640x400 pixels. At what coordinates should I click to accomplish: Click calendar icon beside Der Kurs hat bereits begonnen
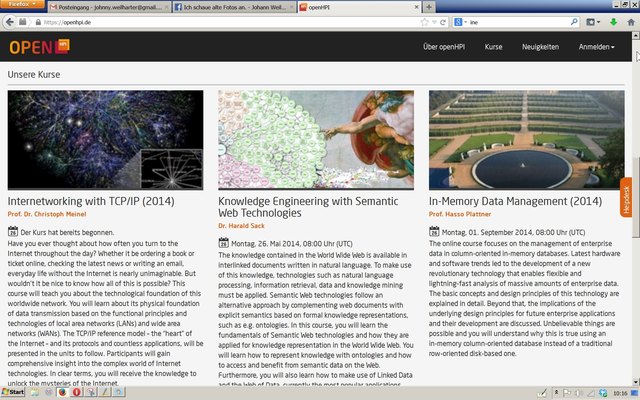pos(13,231)
